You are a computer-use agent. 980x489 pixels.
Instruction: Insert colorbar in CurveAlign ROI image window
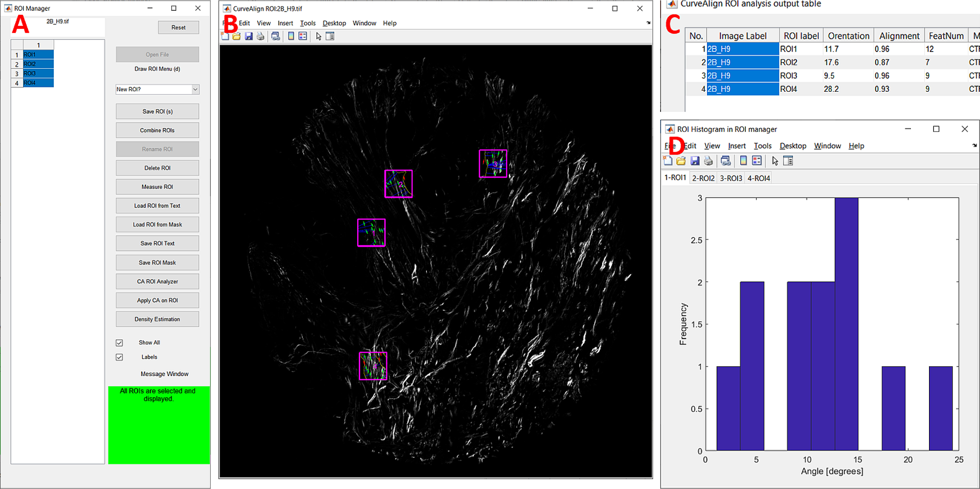coord(291,36)
